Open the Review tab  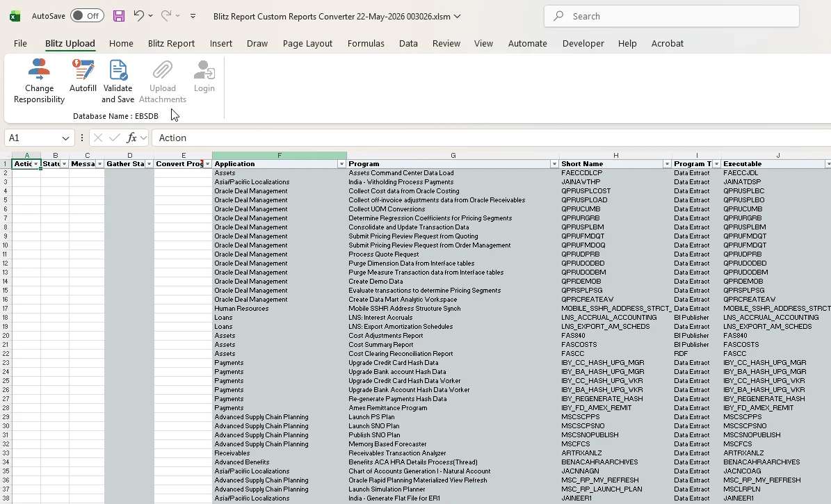click(446, 44)
